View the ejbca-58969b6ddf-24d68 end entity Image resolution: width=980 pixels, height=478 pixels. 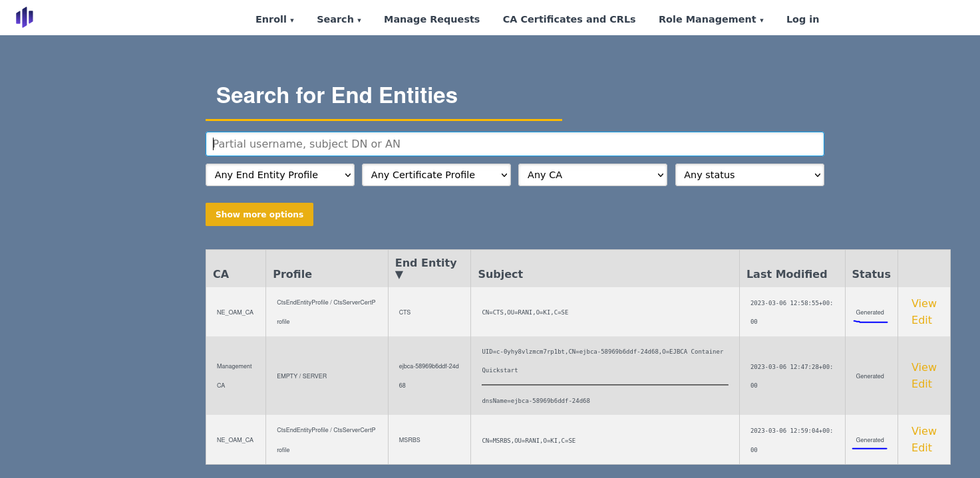tap(923, 367)
